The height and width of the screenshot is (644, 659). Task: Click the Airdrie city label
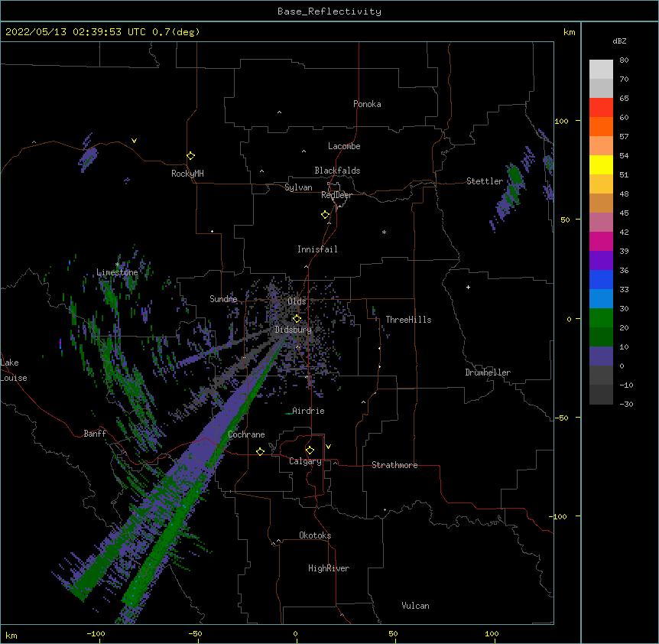coord(308,411)
